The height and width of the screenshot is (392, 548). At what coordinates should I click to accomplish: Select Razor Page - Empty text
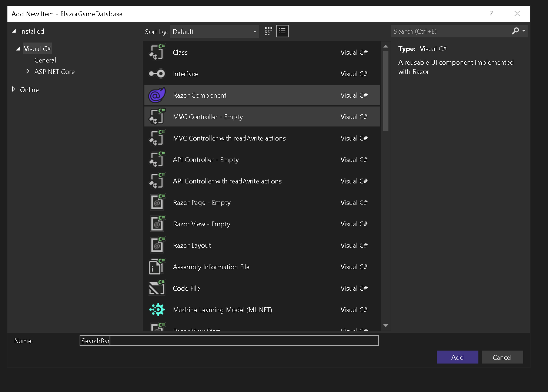pos(202,203)
